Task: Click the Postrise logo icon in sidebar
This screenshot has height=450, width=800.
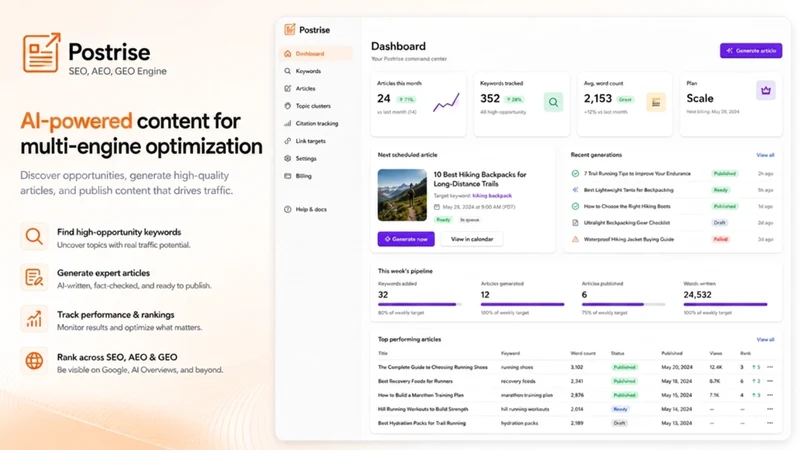Action: [x=290, y=30]
